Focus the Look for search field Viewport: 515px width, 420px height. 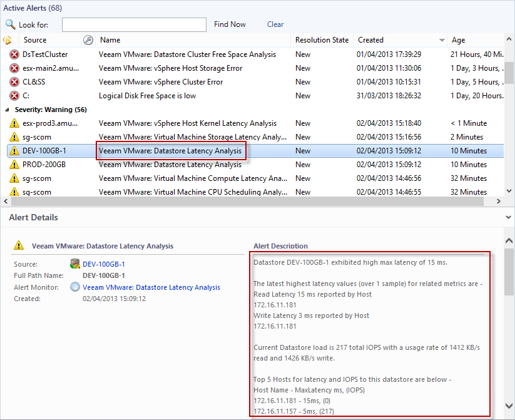pyautogui.click(x=134, y=24)
